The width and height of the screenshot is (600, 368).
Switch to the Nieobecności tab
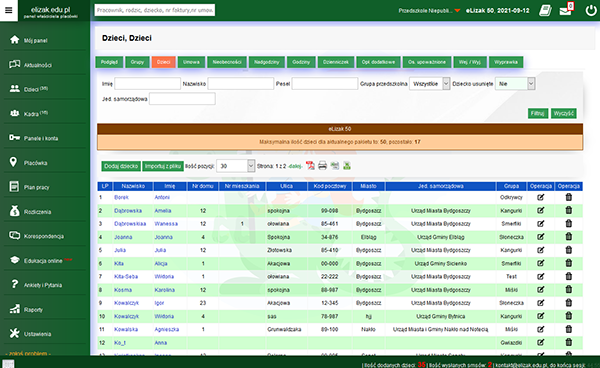(x=227, y=62)
